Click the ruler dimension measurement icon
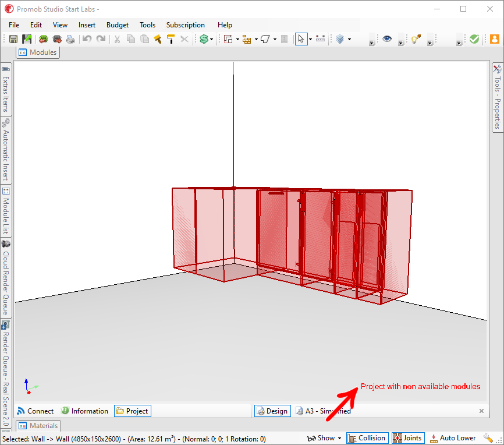 point(321,39)
